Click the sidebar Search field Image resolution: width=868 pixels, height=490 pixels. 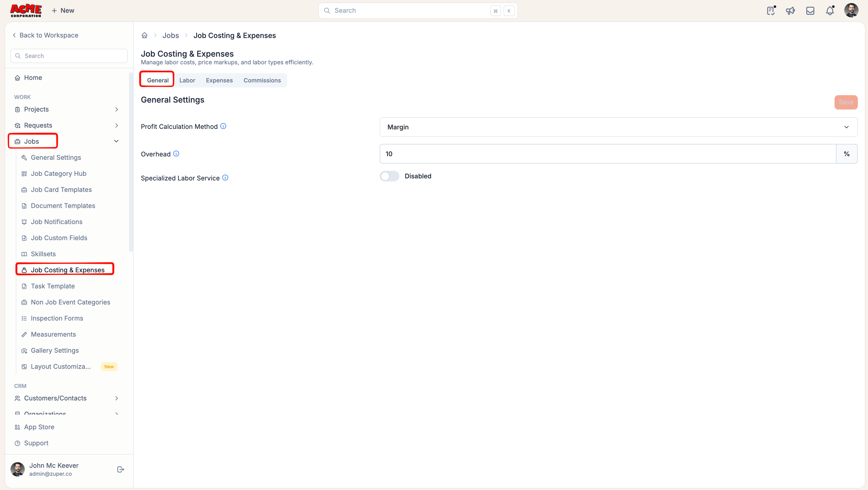[69, 56]
